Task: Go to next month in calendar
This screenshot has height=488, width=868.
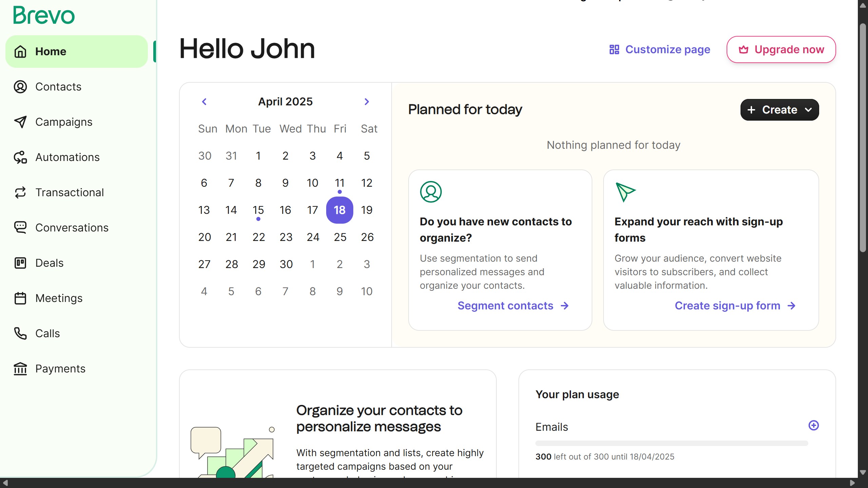Action: pyautogui.click(x=367, y=102)
